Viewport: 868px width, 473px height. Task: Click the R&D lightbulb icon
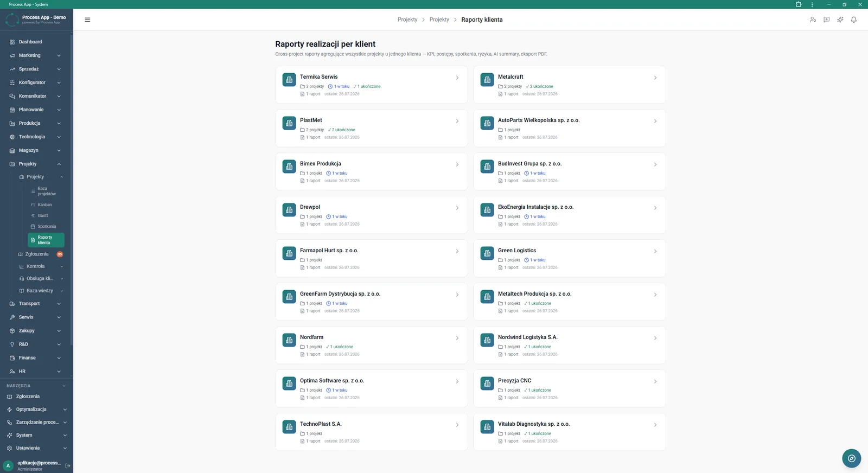pyautogui.click(x=12, y=344)
